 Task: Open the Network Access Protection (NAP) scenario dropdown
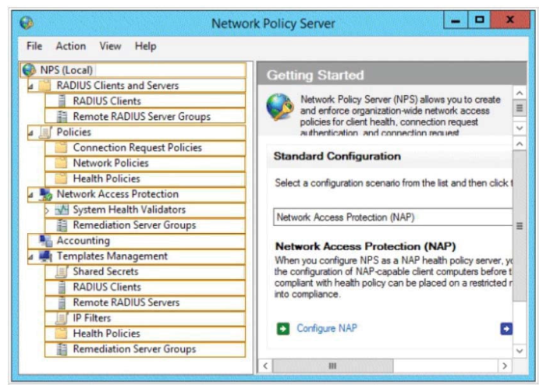[392, 217]
